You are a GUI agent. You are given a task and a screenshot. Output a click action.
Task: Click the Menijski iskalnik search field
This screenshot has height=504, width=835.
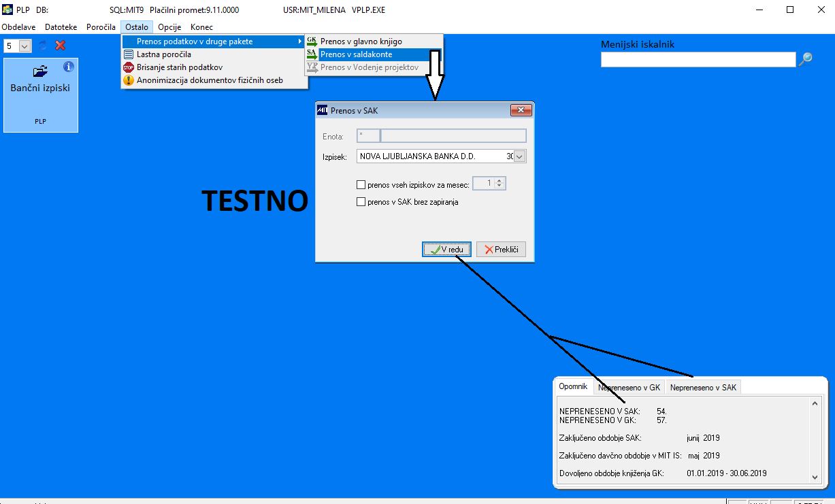click(698, 60)
